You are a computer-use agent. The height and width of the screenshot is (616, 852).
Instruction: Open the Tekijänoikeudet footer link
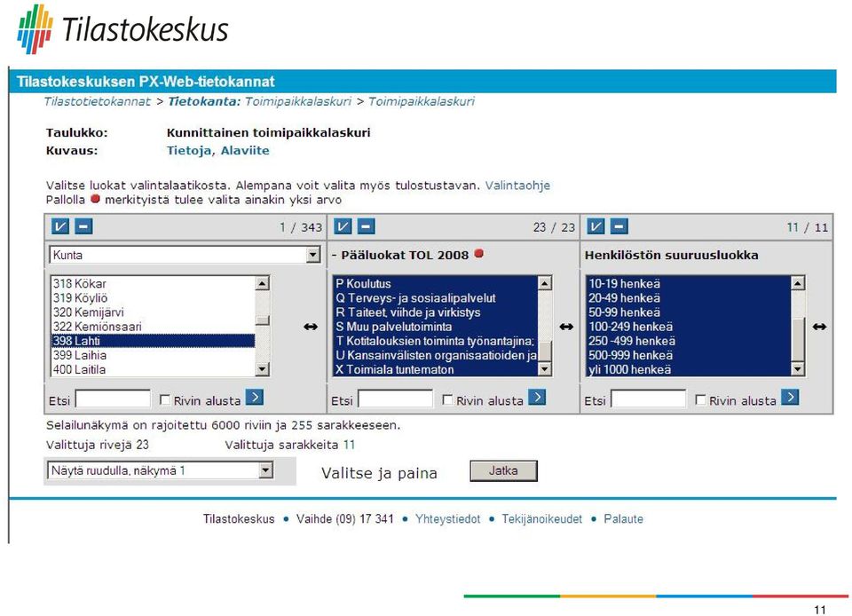[541, 518]
